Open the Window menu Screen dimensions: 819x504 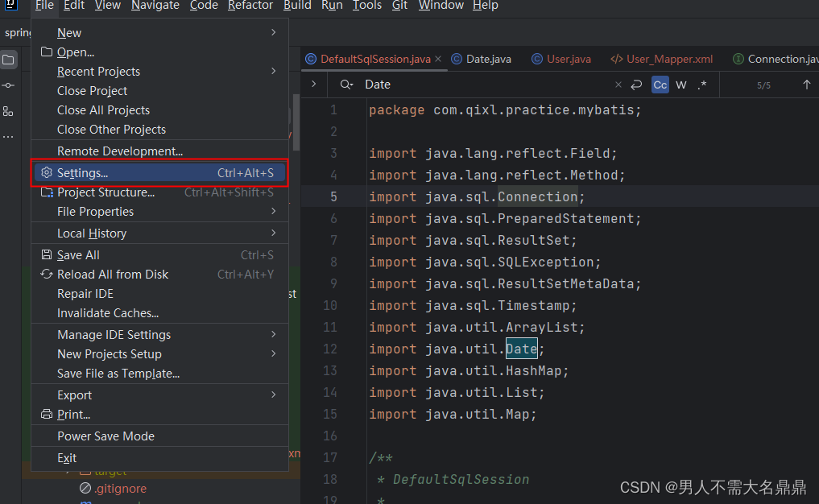click(441, 6)
